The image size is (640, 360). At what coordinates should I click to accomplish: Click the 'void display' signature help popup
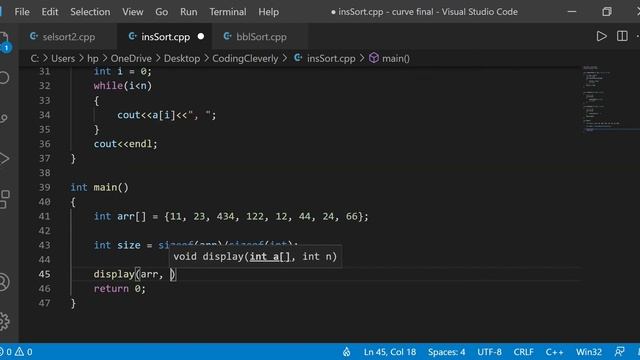255,256
